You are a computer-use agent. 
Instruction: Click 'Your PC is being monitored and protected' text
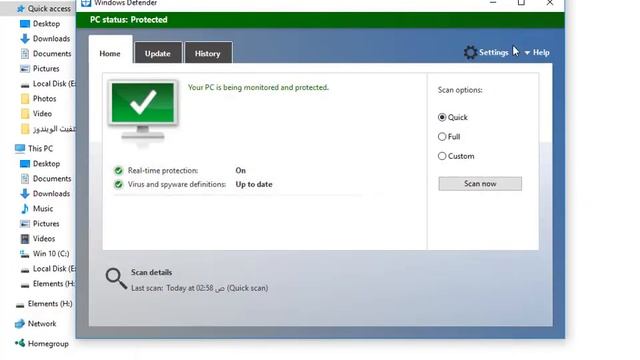[258, 88]
